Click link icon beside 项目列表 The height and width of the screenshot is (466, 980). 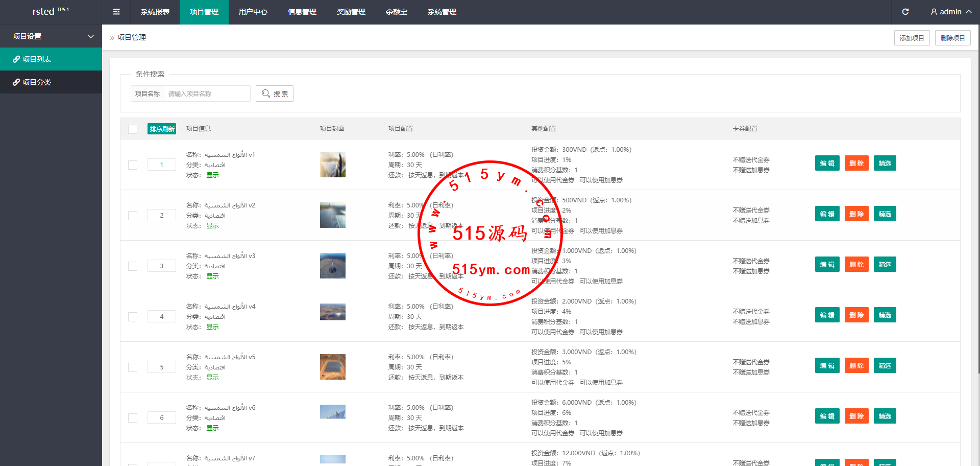pyautogui.click(x=16, y=59)
